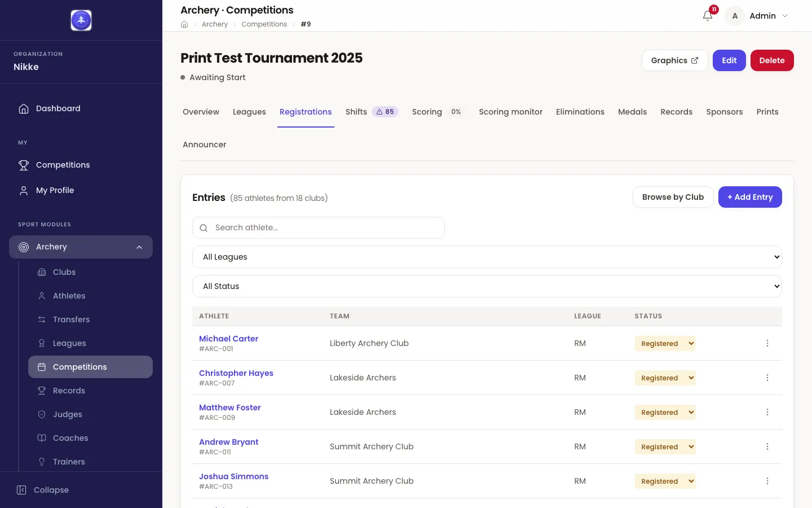Click the Dashboard house icon
812x508 pixels.
[24, 108]
